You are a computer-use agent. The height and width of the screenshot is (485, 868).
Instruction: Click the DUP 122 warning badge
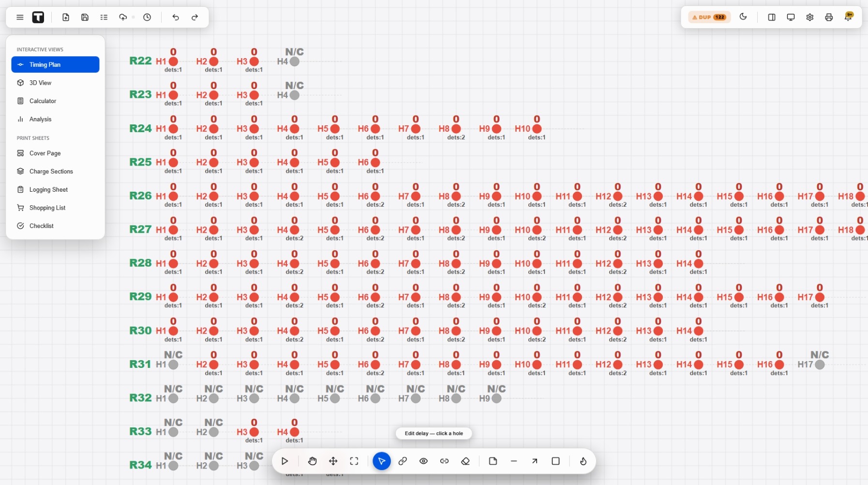click(x=709, y=17)
